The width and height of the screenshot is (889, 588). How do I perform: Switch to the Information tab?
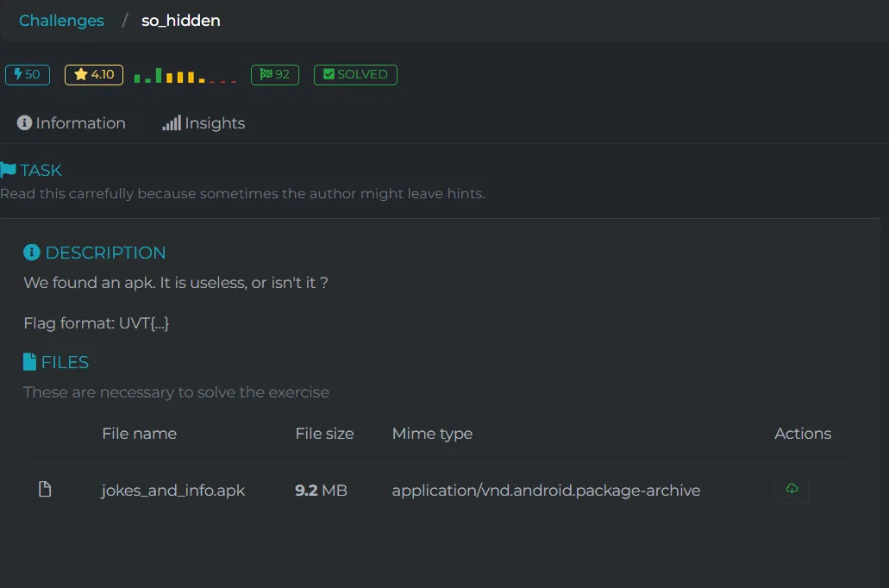pyautogui.click(x=72, y=123)
